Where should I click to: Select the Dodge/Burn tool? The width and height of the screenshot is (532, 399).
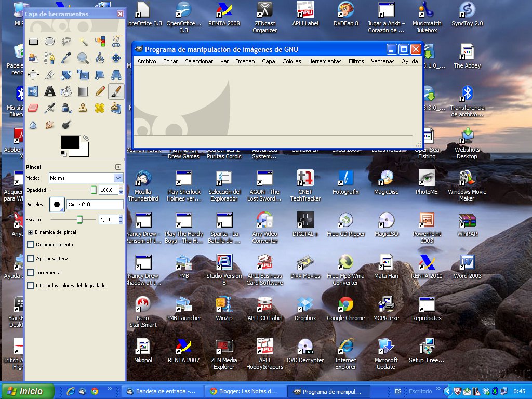click(66, 125)
